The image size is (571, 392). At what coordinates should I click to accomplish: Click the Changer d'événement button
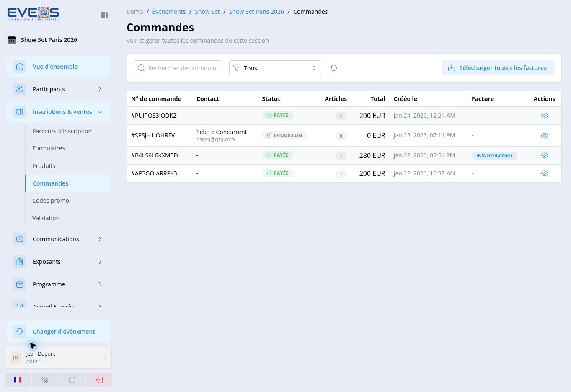58,331
